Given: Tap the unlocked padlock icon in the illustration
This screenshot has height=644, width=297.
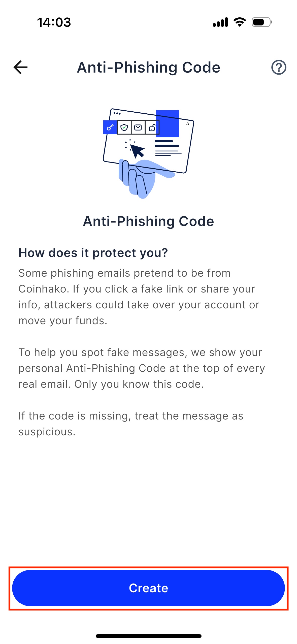Looking at the screenshot, I should pyautogui.click(x=152, y=127).
